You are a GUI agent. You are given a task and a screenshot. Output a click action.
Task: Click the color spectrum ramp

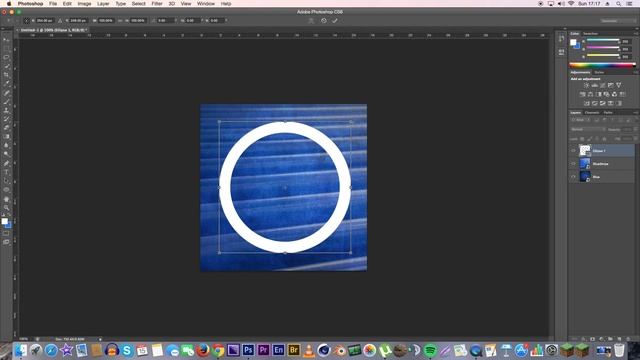click(602, 65)
